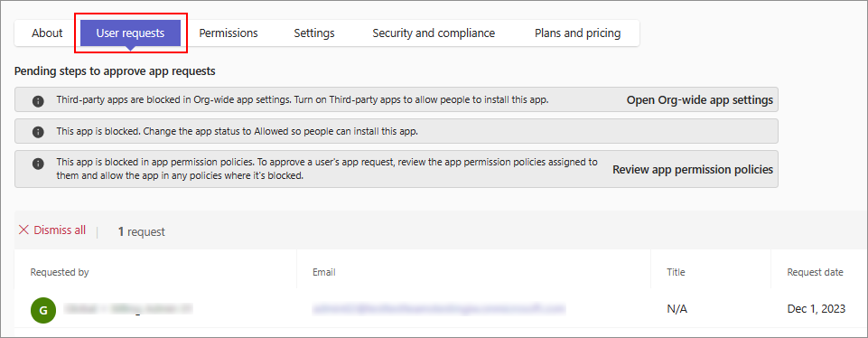Click the Third-party apps blocked message text
The image size is (868, 338).
point(303,99)
